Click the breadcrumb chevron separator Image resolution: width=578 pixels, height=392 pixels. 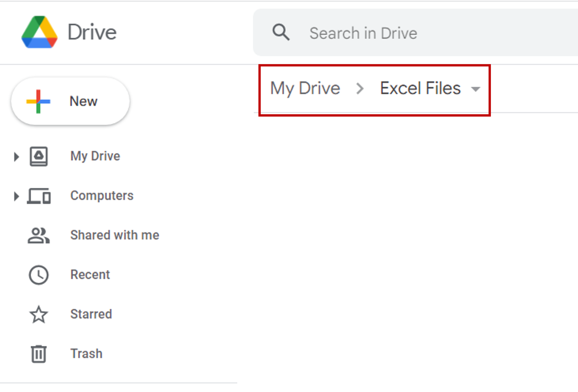[x=360, y=89]
